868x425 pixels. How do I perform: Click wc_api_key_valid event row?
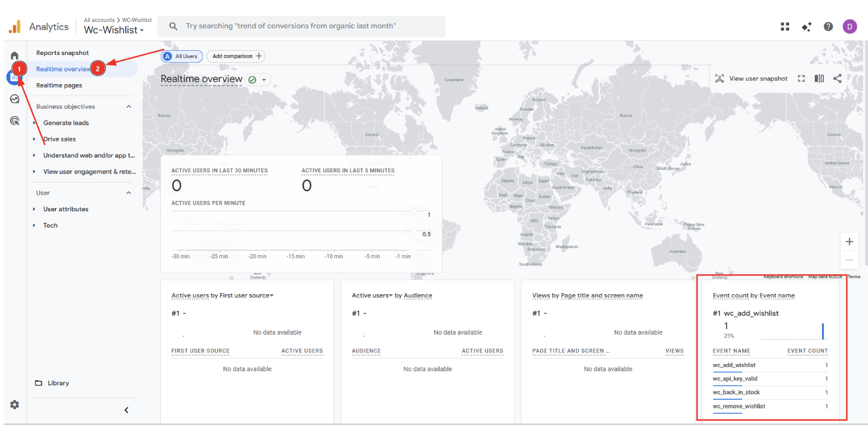click(x=770, y=379)
